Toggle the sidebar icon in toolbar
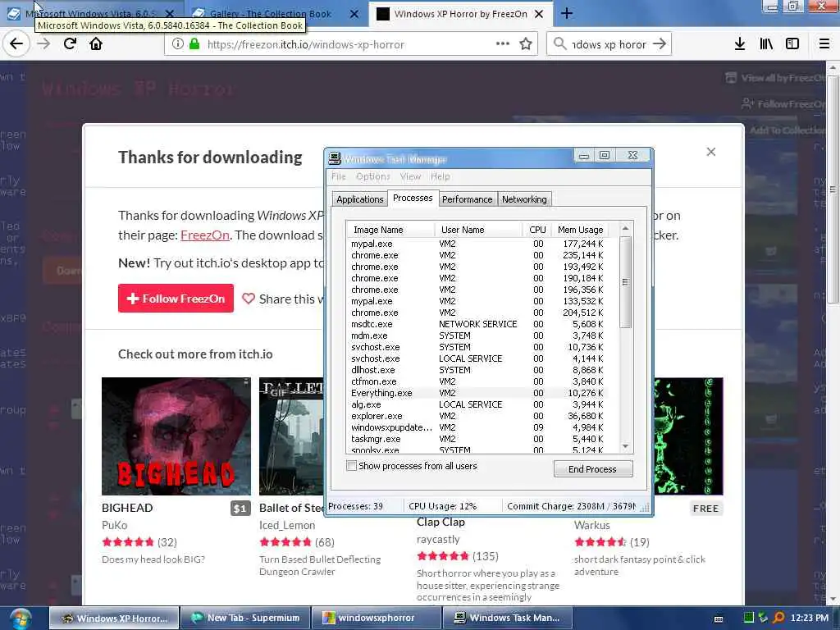840x630 pixels. click(x=792, y=44)
